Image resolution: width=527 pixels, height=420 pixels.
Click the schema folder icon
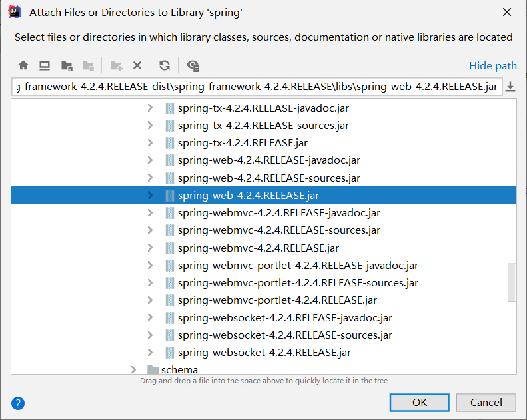[x=153, y=369]
